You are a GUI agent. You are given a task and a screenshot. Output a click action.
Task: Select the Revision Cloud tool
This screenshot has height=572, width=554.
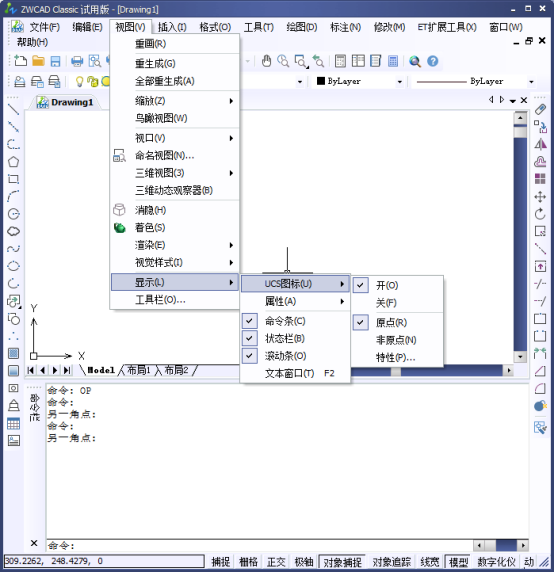(x=13, y=231)
